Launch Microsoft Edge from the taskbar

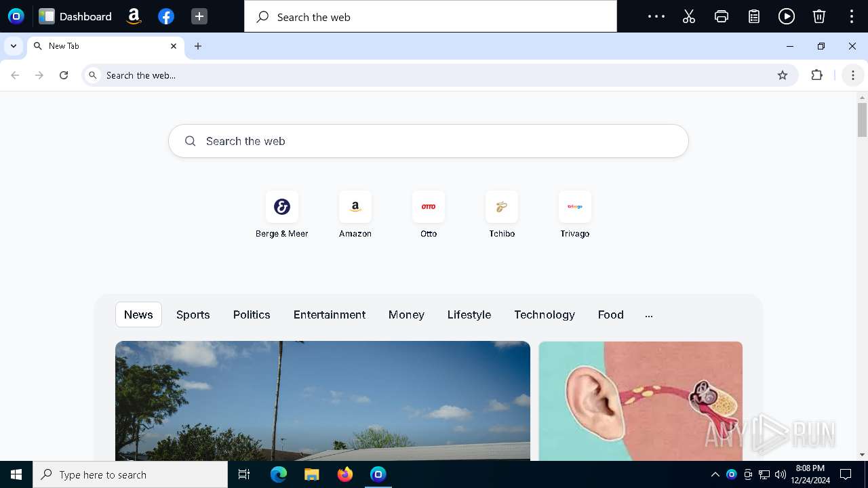[279, 474]
